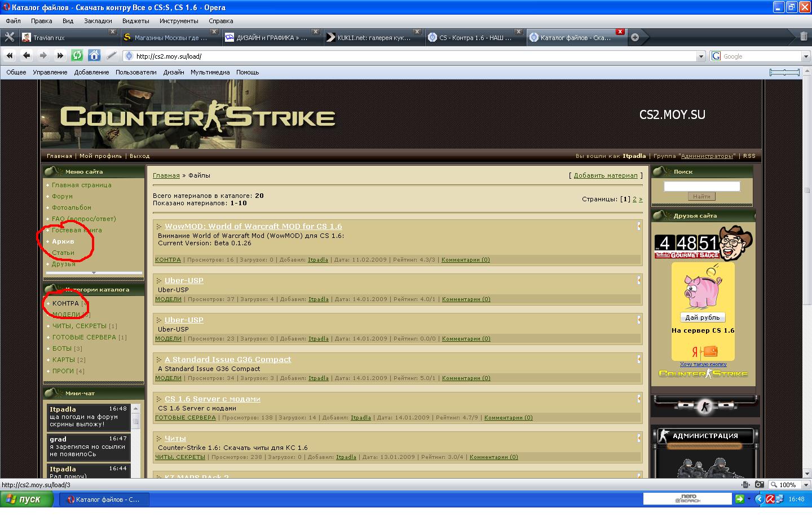
Task: Open the ГОТОВЫЕ СЕРВЕРА category link
Action: click(84, 337)
